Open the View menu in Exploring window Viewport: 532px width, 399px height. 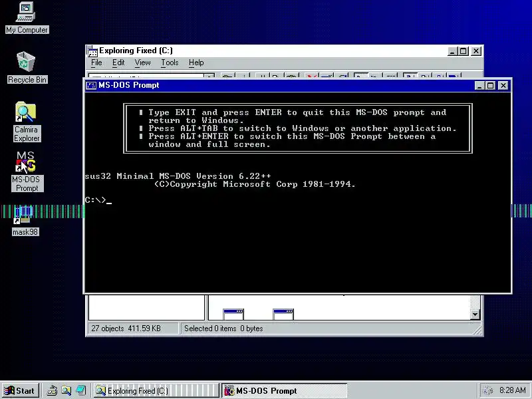pyautogui.click(x=142, y=63)
